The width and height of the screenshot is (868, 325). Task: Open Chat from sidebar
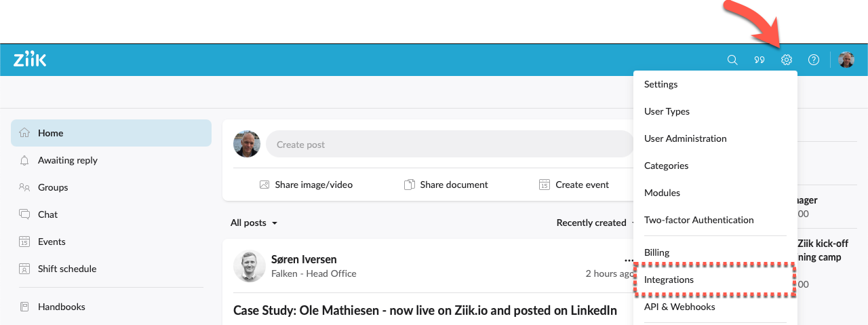point(47,214)
